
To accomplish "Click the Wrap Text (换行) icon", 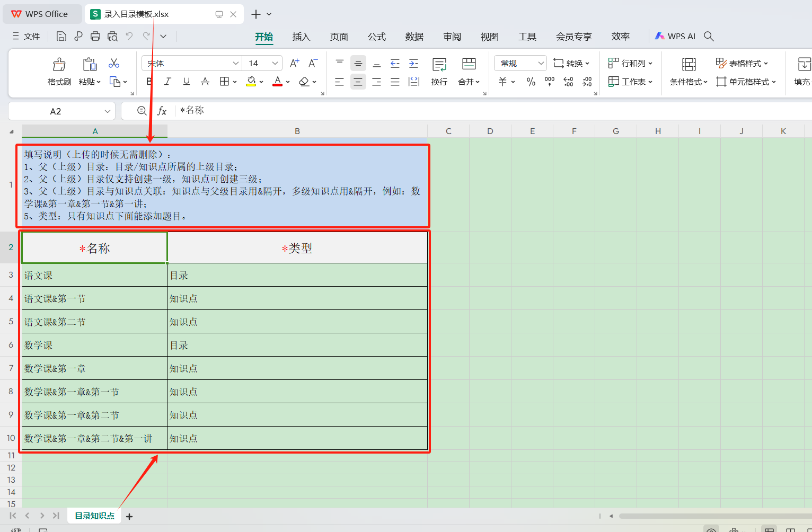I will [439, 65].
